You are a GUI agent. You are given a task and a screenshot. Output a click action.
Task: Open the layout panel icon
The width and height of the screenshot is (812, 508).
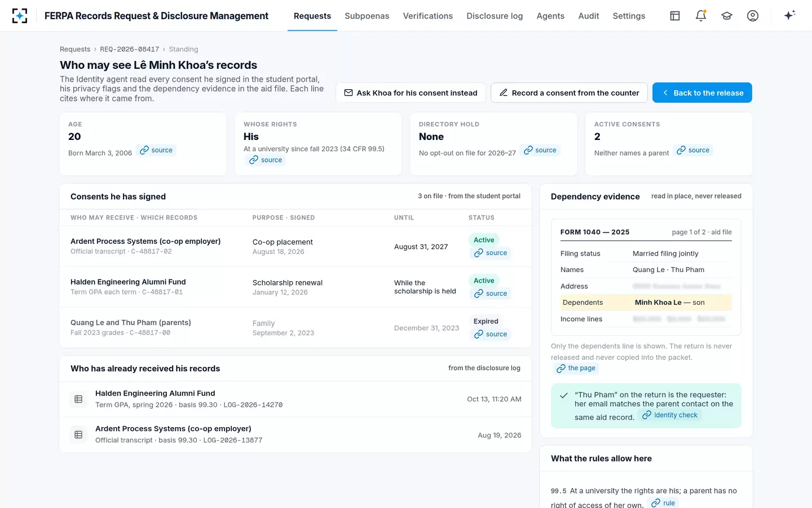(675, 16)
